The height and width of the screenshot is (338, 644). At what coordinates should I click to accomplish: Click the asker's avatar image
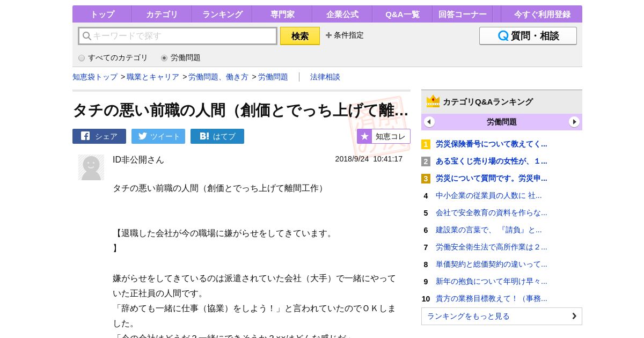(91, 167)
